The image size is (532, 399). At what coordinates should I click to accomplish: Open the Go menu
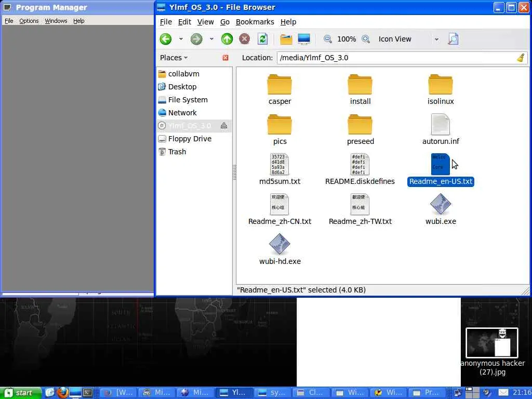pos(224,22)
